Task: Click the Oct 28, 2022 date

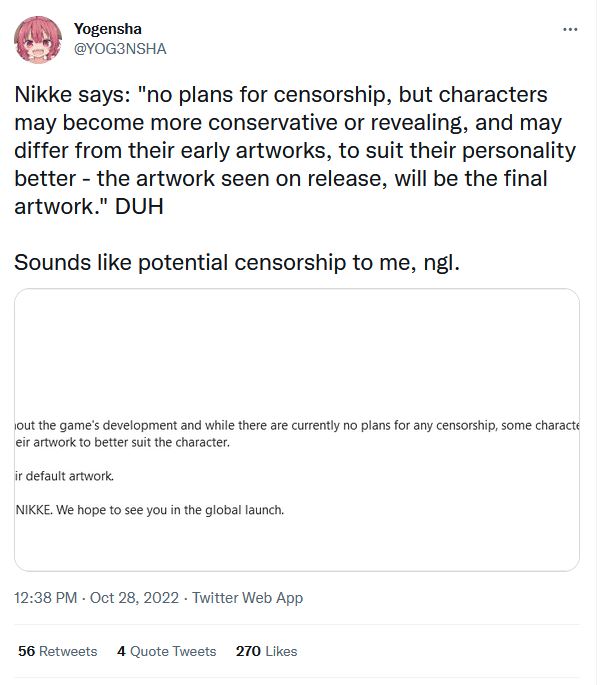Action: click(x=134, y=598)
